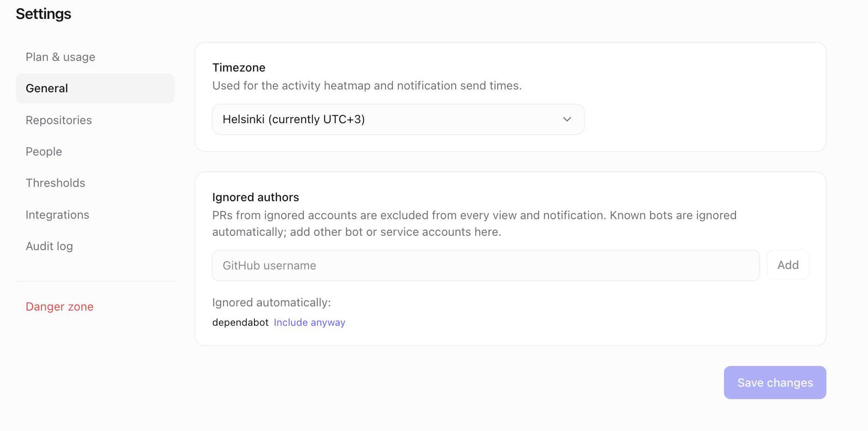Select the General settings tab
Viewport: 868px width, 431px height.
95,89
